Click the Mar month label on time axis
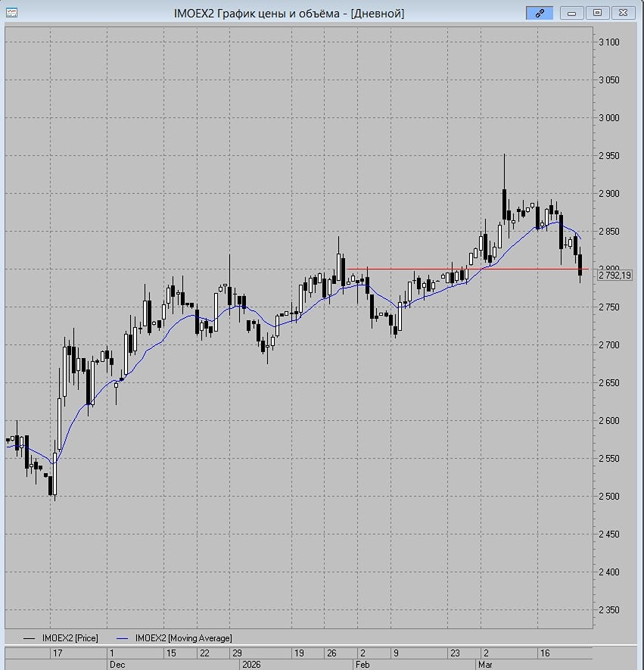This screenshot has width=644, height=670. pos(486,665)
